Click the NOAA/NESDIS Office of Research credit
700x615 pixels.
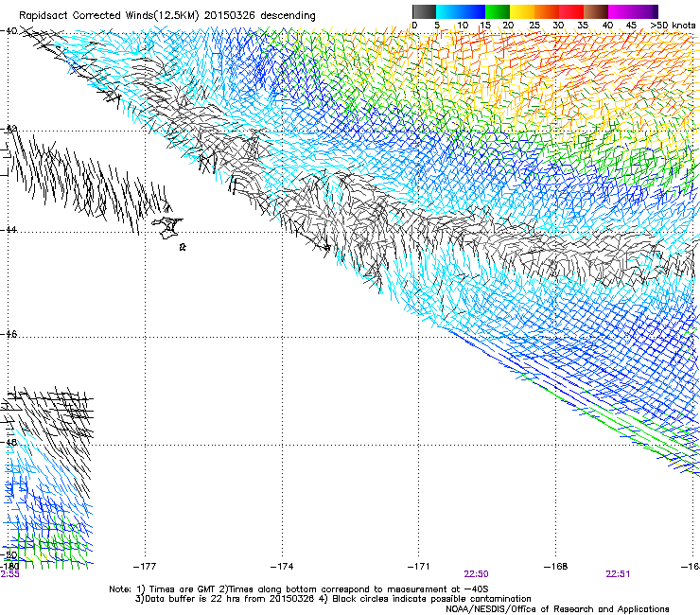pyautogui.click(x=557, y=608)
